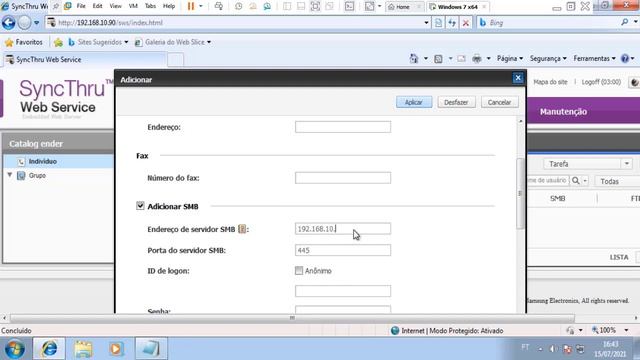Click the VMware console view icon
The image size is (640, 360).
tap(349, 6)
